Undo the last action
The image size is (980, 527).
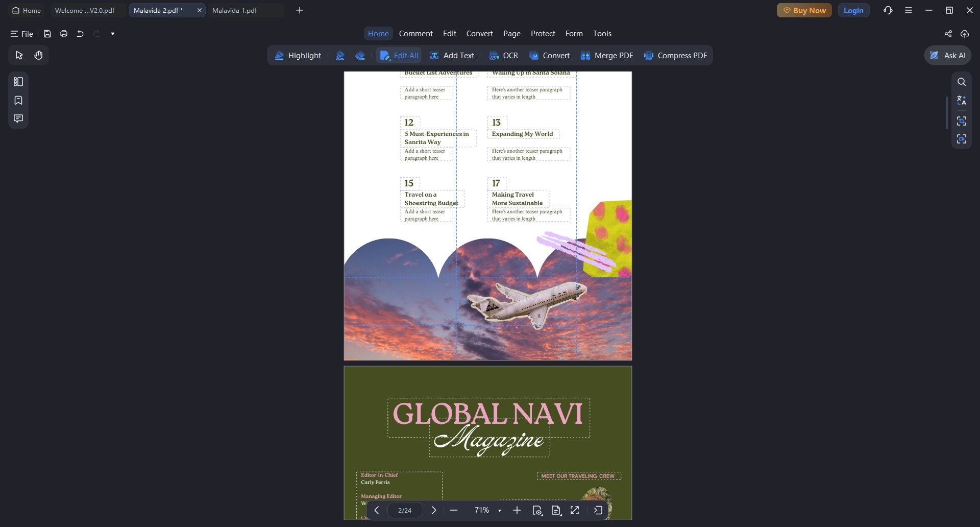(80, 34)
